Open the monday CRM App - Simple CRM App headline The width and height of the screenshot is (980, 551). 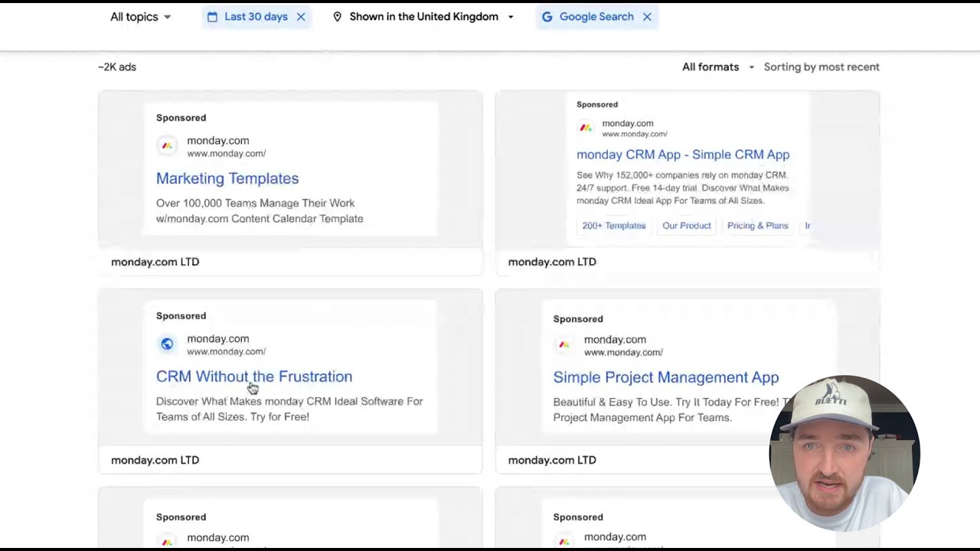[x=683, y=155]
